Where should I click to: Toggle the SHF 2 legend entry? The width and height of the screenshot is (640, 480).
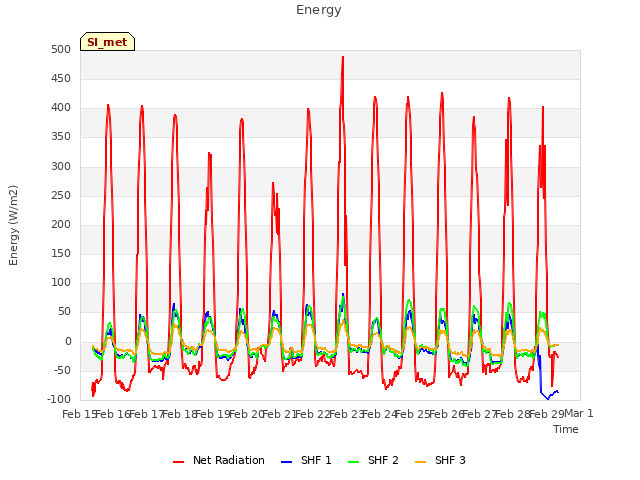tap(373, 460)
